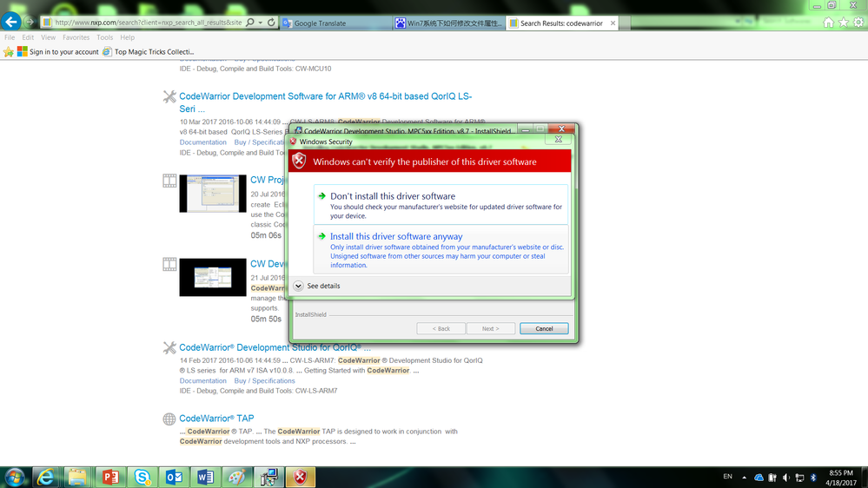Close the Search Results codewarrior tab
Screen dimensions: 868x488
click(x=613, y=23)
